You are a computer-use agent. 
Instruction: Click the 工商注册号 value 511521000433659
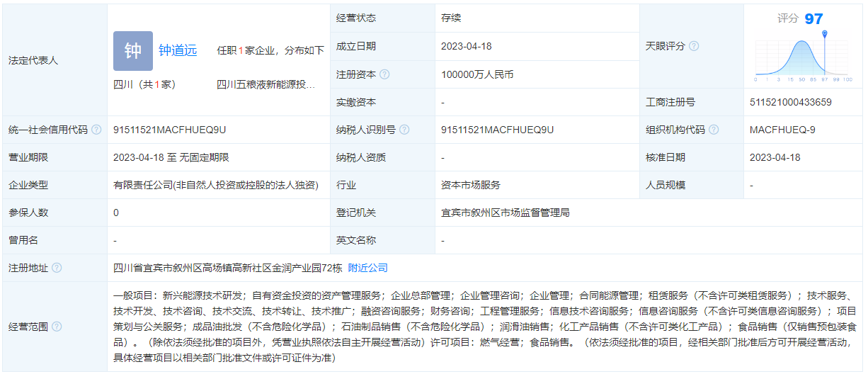[x=790, y=102]
